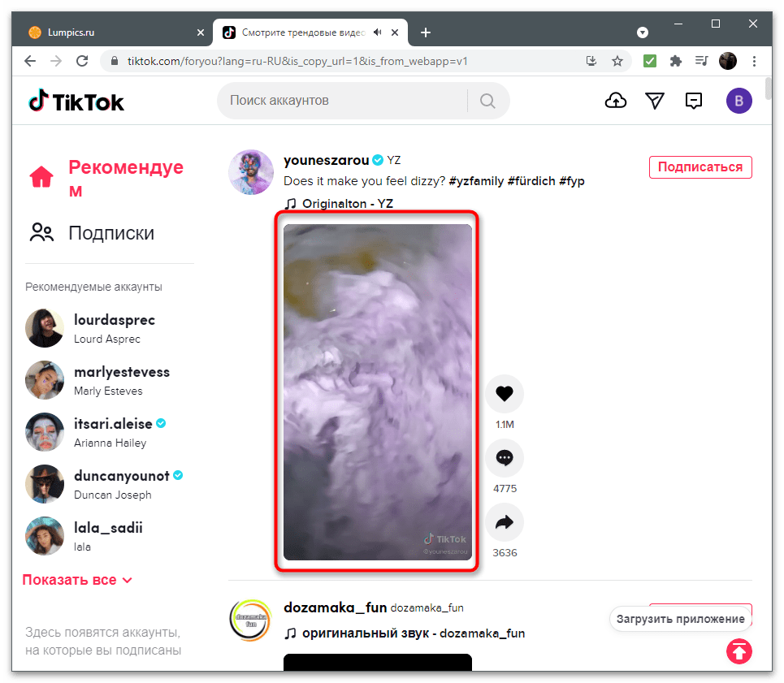784x683 pixels.
Task: Open hashtag #fyp
Action: point(571,181)
